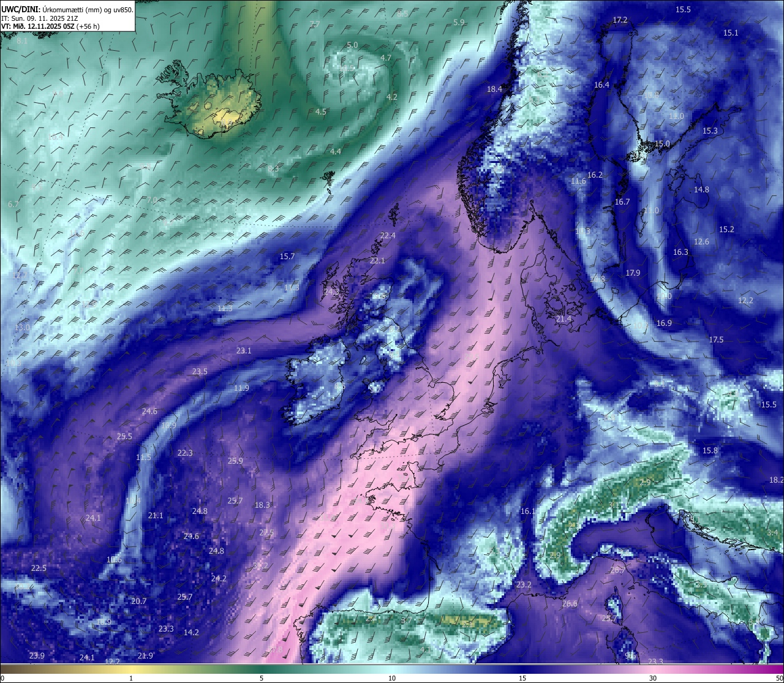
Task: Click the color scale tick label 30
Action: point(653,678)
